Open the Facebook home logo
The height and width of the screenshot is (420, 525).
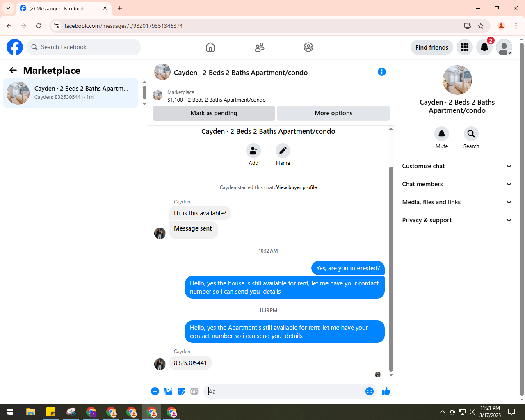click(x=15, y=47)
